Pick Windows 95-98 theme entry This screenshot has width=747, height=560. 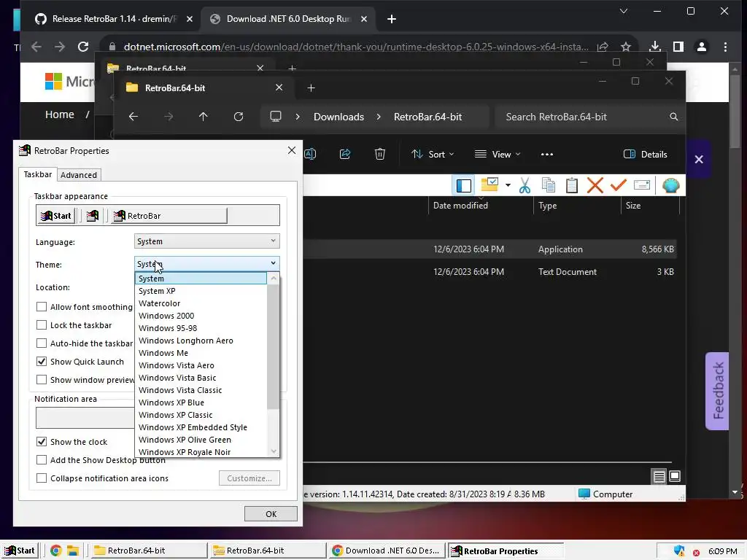(201, 328)
